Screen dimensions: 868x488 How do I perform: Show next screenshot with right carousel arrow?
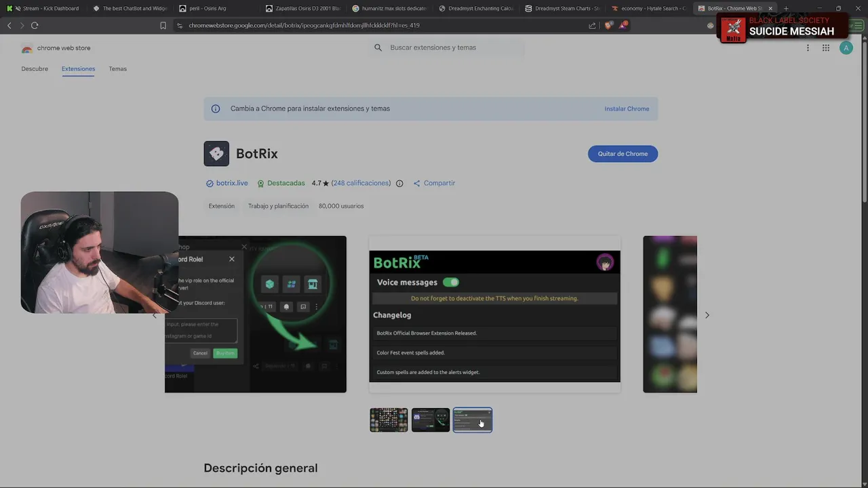click(x=707, y=315)
